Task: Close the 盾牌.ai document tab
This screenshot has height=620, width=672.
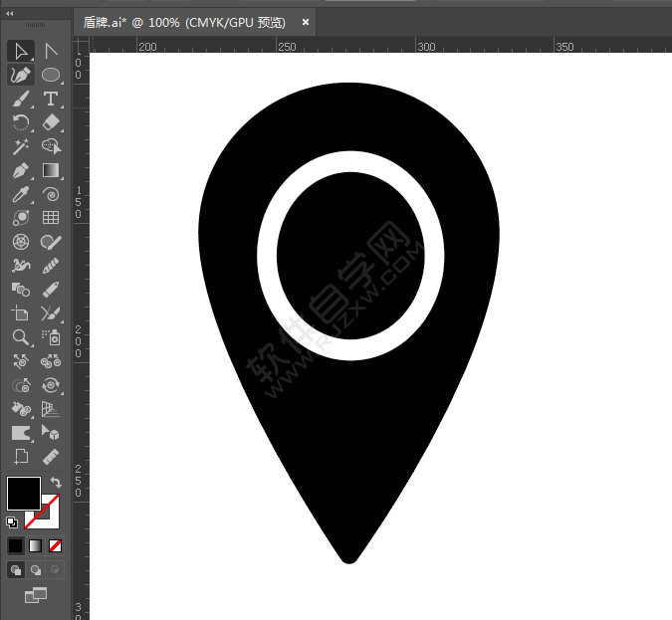Action: (305, 21)
